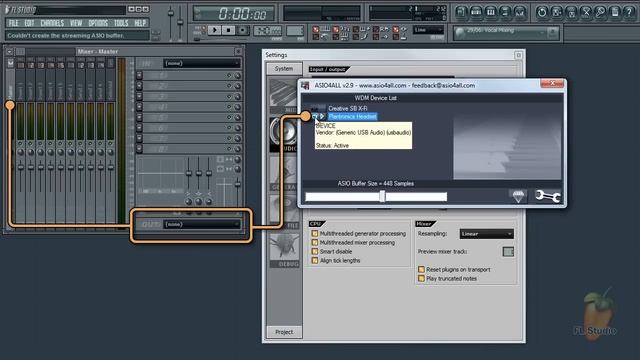
Task: Open the FL Studio logo in title bar
Action: (20, 9)
